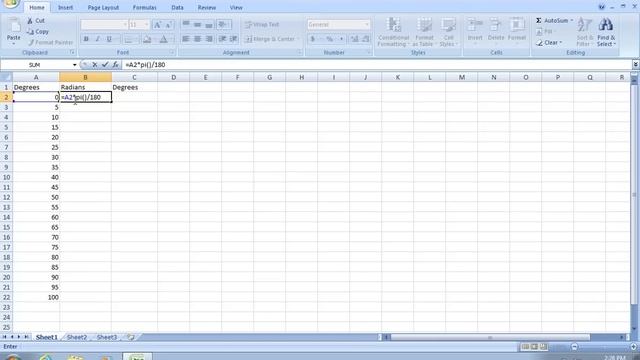The width and height of the screenshot is (640, 360).
Task: Open the Review ribbon tab
Action: (207, 7)
